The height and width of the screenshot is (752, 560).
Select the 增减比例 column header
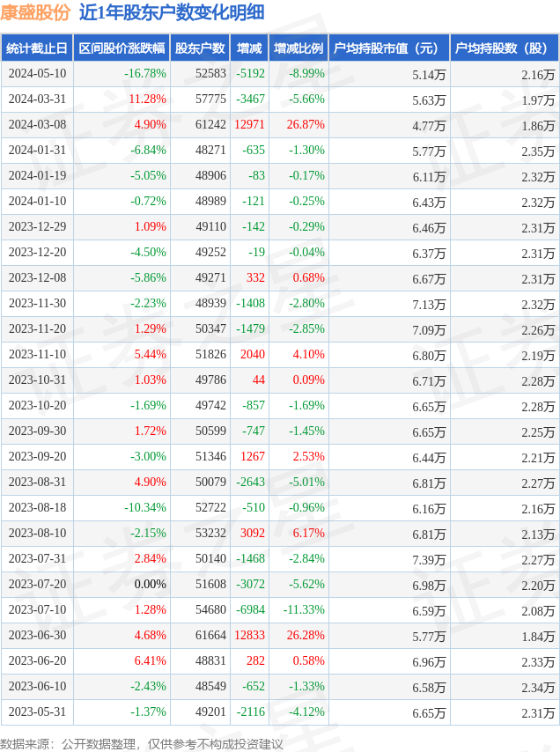(x=298, y=48)
